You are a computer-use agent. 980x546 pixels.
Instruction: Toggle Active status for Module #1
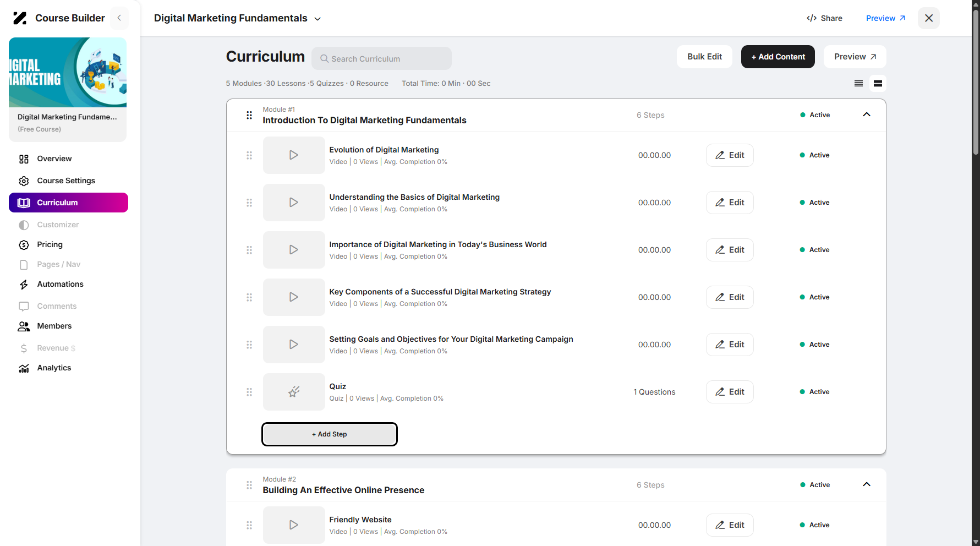click(x=815, y=115)
